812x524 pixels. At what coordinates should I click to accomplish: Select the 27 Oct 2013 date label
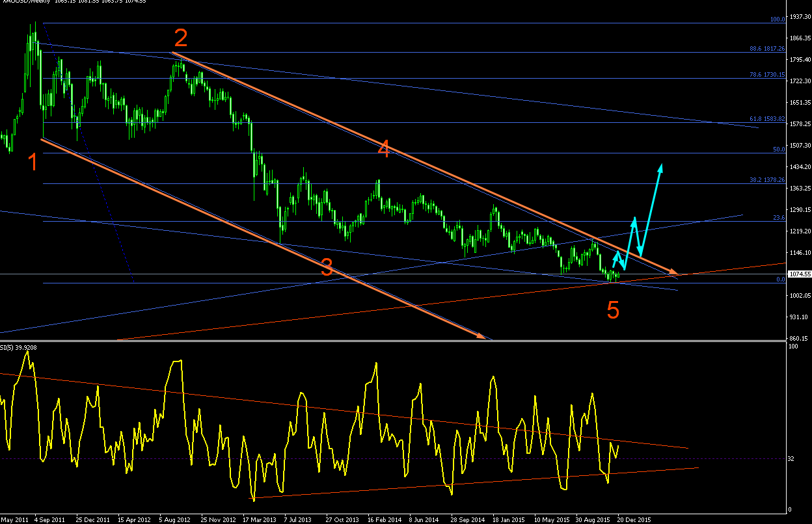coord(342,520)
